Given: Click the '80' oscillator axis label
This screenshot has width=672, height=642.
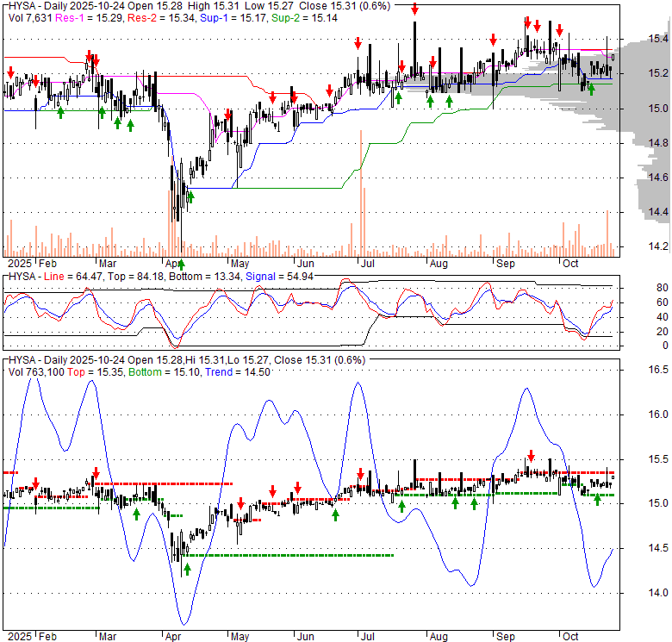Looking at the screenshot, I should [x=663, y=288].
